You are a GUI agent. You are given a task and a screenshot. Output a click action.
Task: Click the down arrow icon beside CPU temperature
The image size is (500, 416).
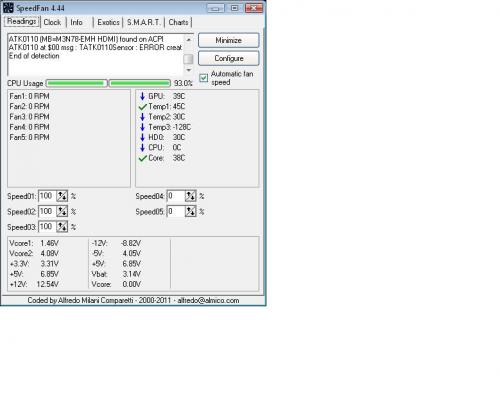coord(142,148)
